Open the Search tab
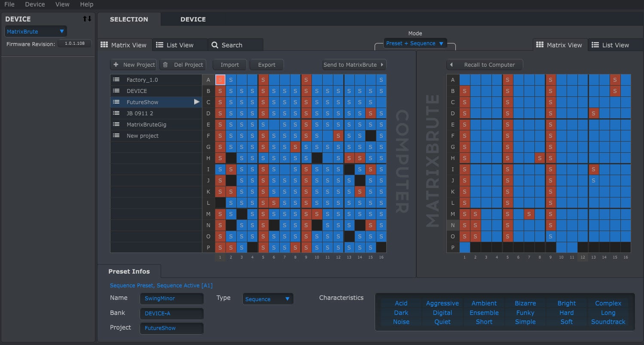 pos(235,45)
